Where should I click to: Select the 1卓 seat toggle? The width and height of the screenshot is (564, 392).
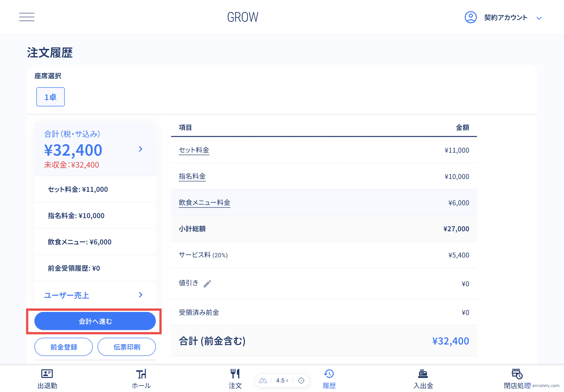click(x=50, y=97)
